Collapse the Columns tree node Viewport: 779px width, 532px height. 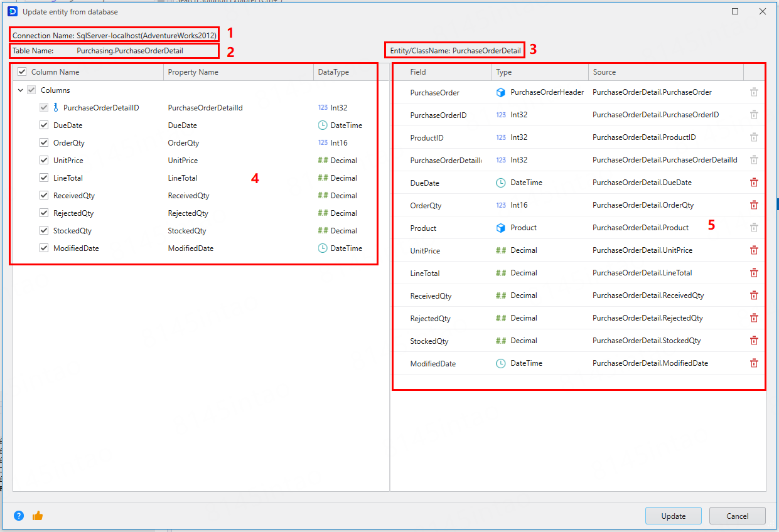20,90
